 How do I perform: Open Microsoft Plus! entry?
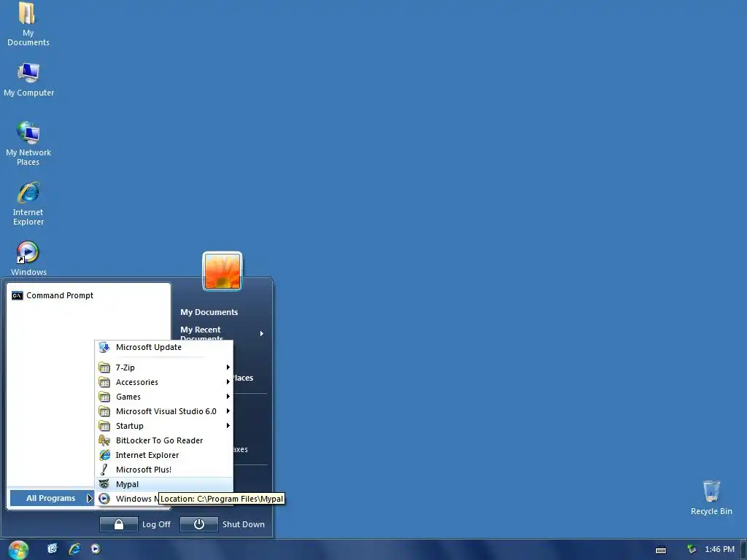point(164,470)
